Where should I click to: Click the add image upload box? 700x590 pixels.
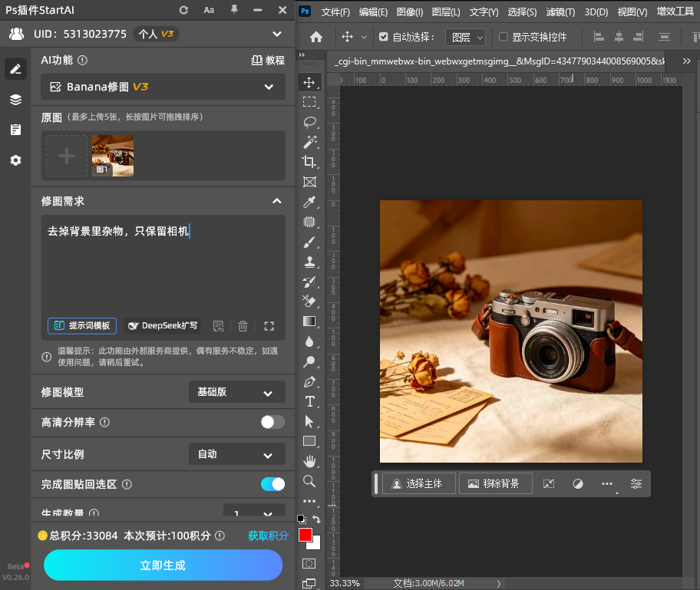point(67,156)
